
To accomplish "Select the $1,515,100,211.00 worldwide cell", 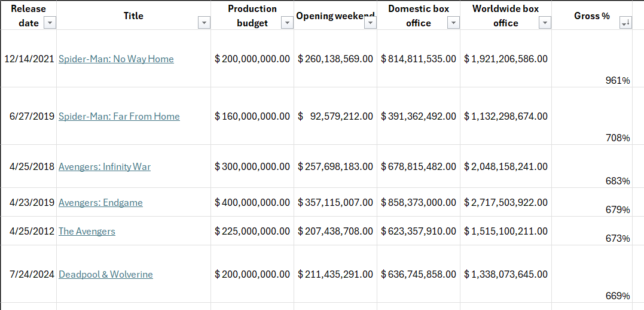I will click(x=506, y=231).
